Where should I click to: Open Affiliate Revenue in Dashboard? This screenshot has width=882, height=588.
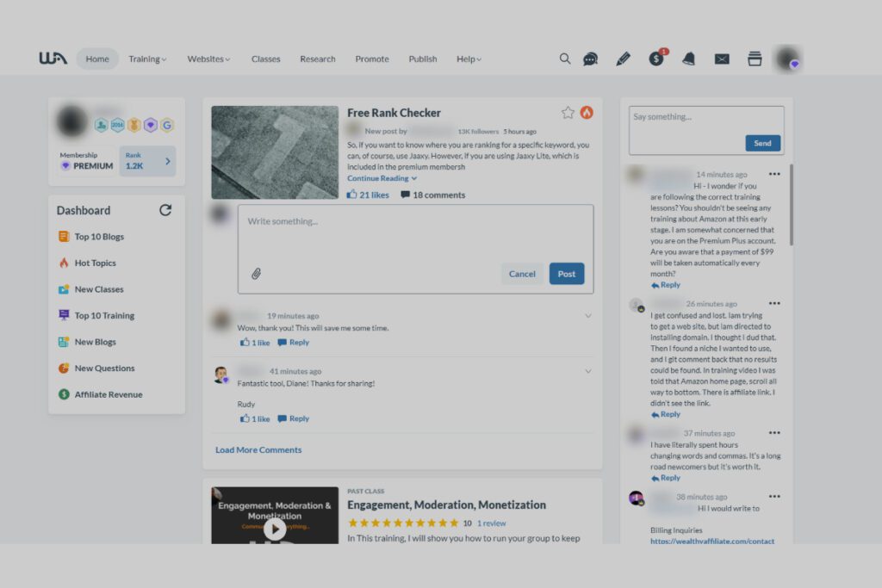[x=101, y=394]
